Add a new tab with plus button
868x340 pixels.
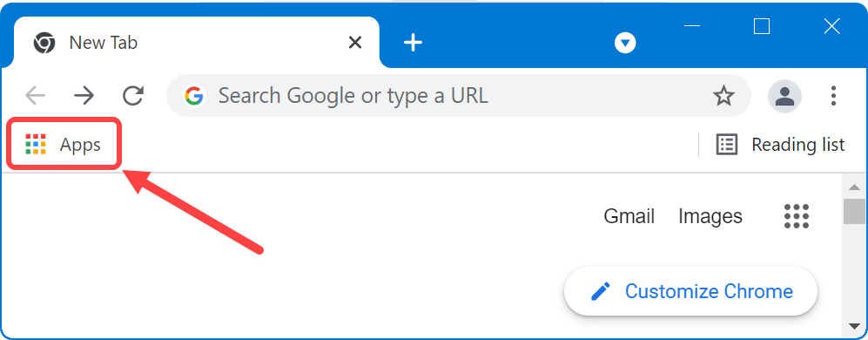point(413,43)
